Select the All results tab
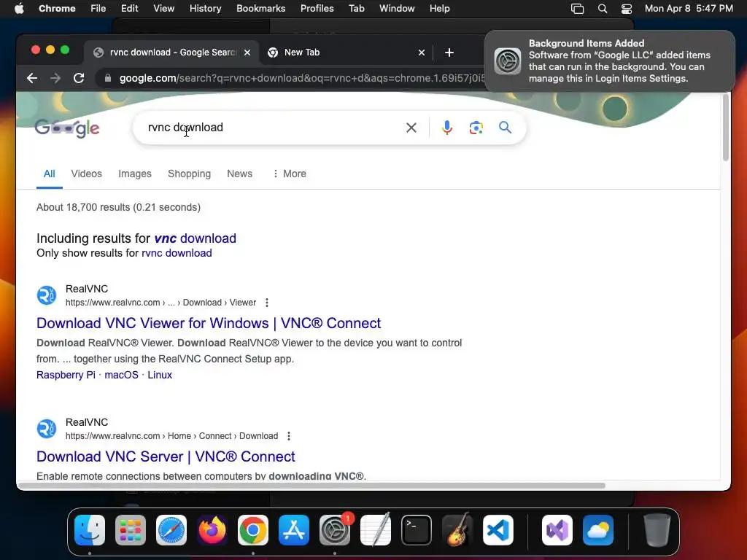The width and height of the screenshot is (747, 560). [x=49, y=174]
